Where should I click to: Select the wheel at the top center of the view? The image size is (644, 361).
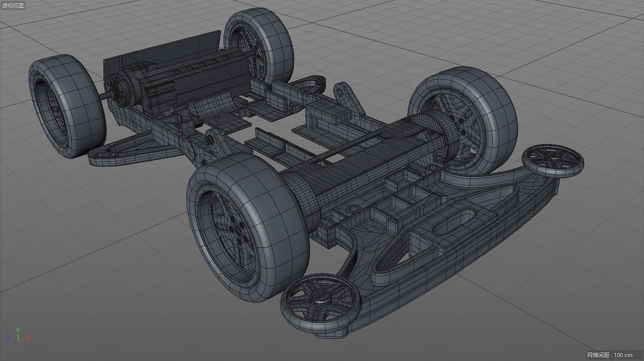pos(259,45)
